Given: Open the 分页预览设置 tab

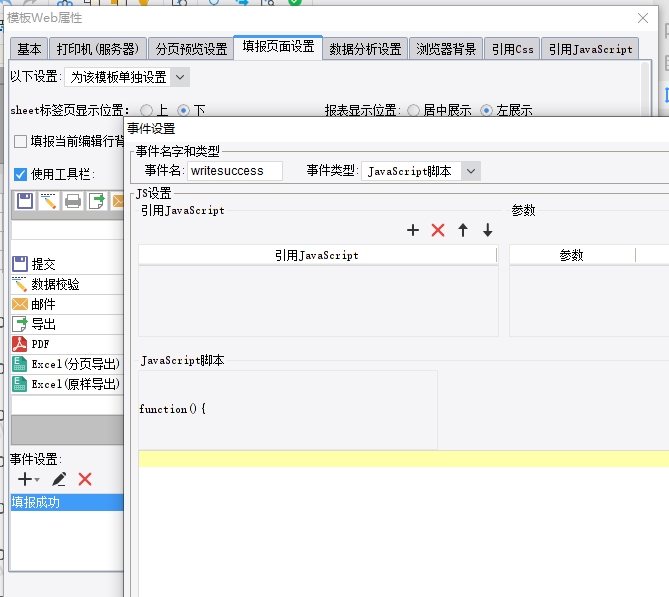Looking at the screenshot, I should pos(191,49).
